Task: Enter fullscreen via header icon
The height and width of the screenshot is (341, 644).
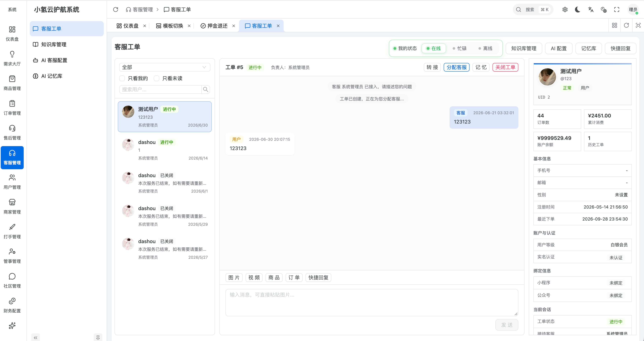Action: pos(617,10)
